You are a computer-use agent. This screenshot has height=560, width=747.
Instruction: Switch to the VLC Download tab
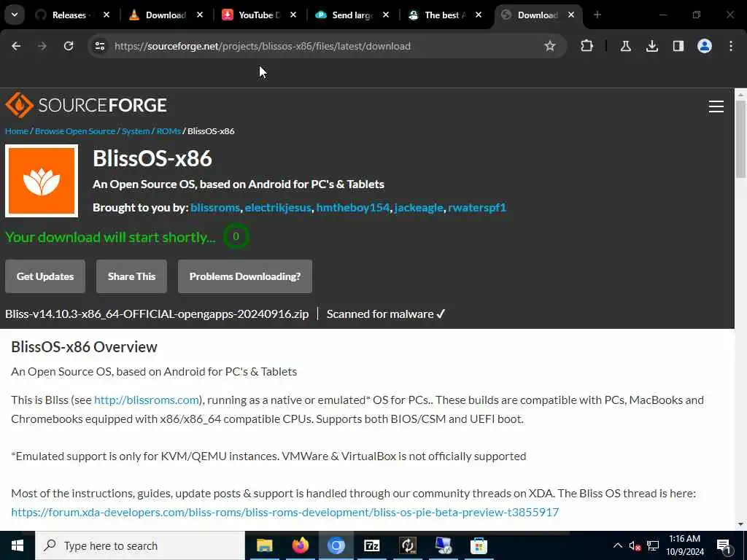158,15
